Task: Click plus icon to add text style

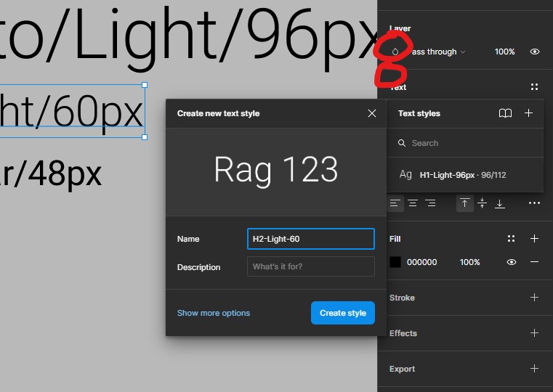Action: click(529, 113)
